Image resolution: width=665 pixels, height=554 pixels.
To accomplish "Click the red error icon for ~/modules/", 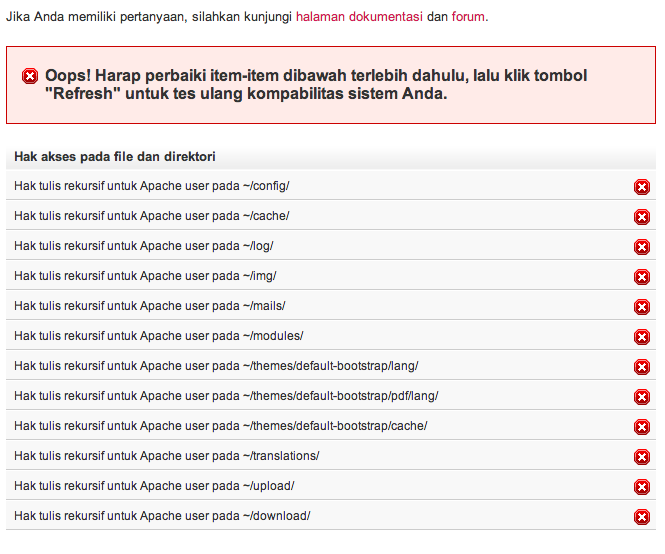I will tap(642, 337).
